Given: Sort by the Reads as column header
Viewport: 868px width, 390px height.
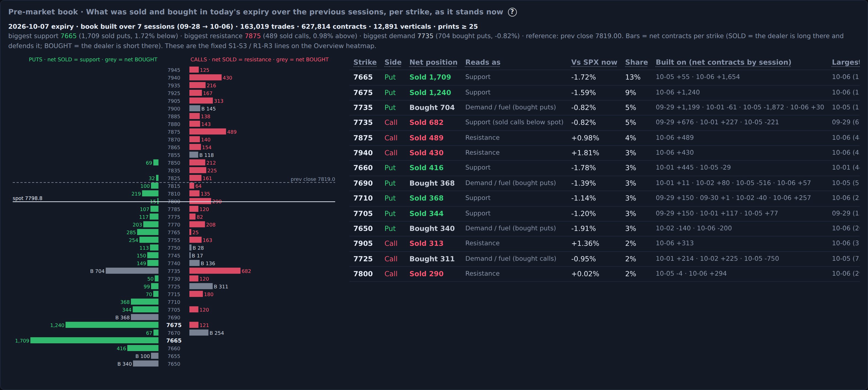Looking at the screenshot, I should coord(483,62).
